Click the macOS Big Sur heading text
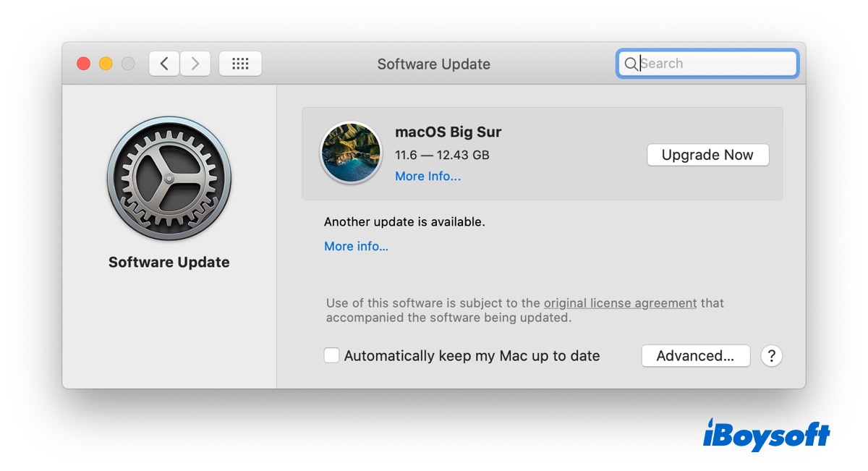Image resolution: width=868 pixels, height=471 pixels. (448, 132)
